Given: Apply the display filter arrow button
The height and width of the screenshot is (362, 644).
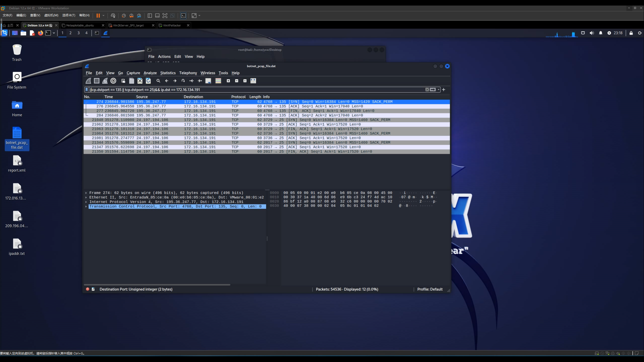Looking at the screenshot, I should (433, 89).
